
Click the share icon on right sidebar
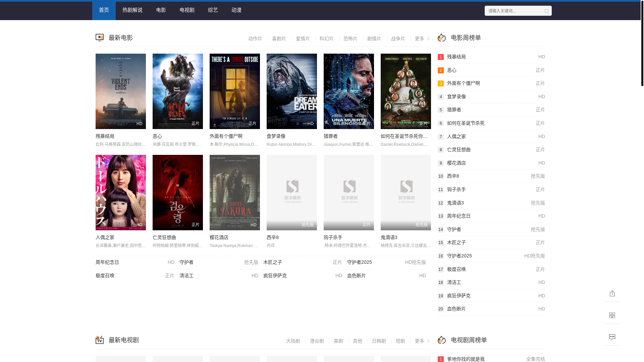coord(612,294)
